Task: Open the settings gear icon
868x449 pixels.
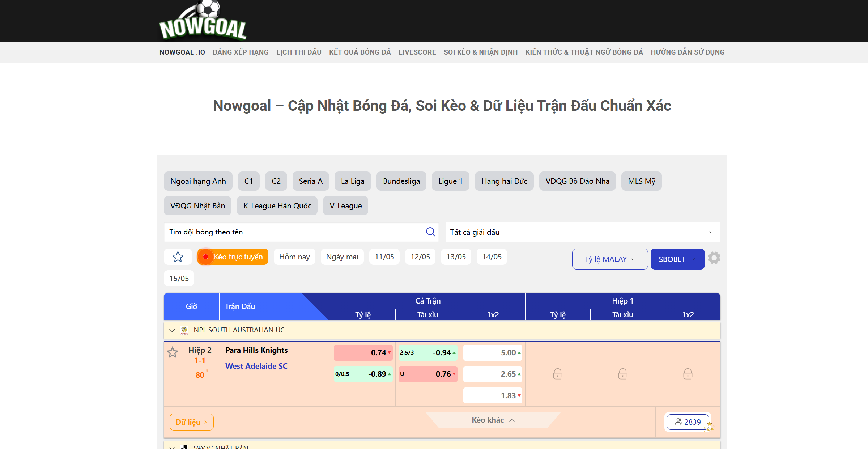Action: click(714, 258)
